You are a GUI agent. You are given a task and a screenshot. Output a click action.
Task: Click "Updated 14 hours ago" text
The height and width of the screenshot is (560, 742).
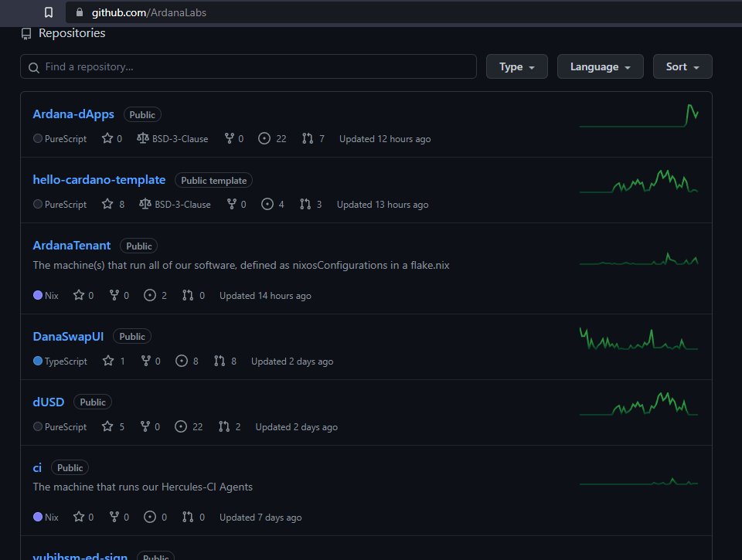tap(265, 296)
